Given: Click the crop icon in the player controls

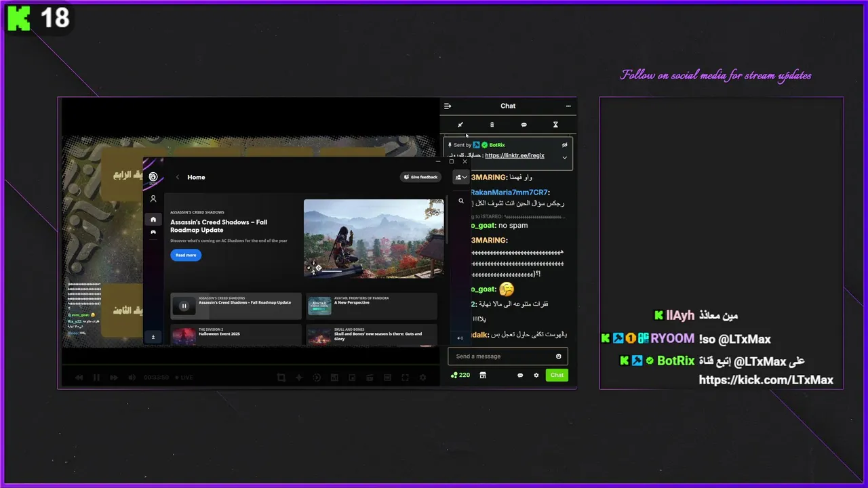Looking at the screenshot, I should [281, 378].
